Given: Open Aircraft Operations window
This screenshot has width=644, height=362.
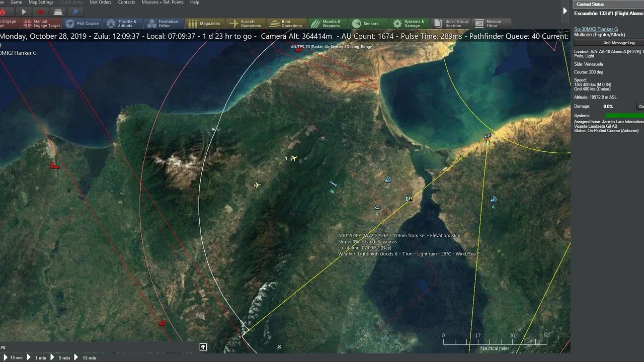Looking at the screenshot, I should pyautogui.click(x=246, y=24).
